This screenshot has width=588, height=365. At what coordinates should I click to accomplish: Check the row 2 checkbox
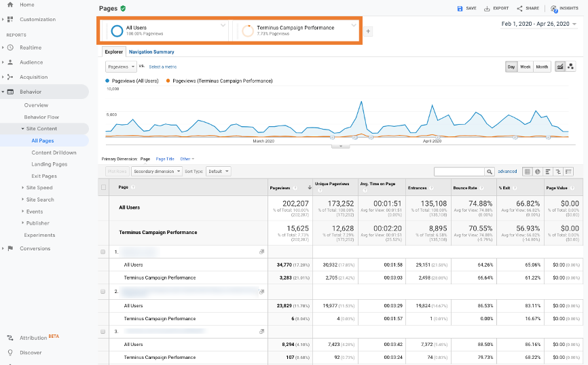[103, 292]
